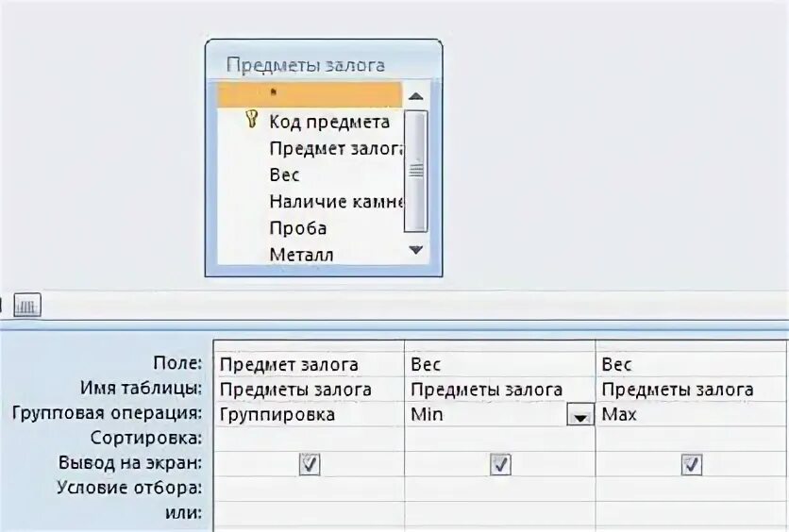Click the small grid icon above the query grid
This screenshot has height=532, width=789.
pyautogui.click(x=26, y=306)
